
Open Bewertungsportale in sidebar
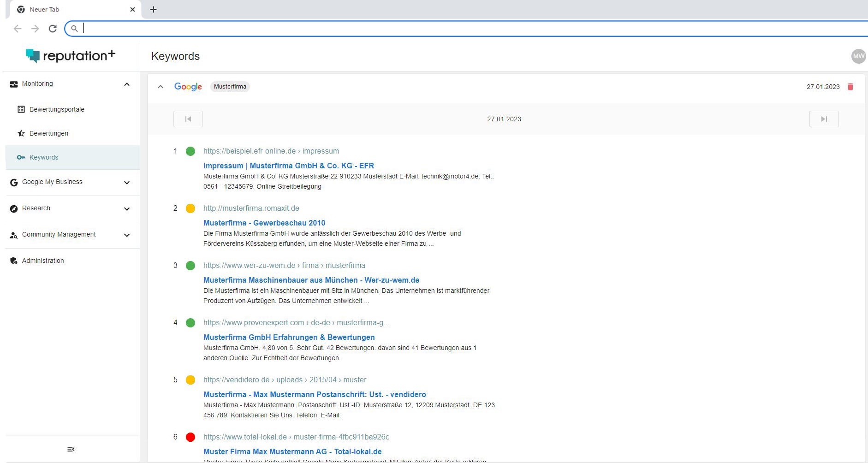pos(57,109)
